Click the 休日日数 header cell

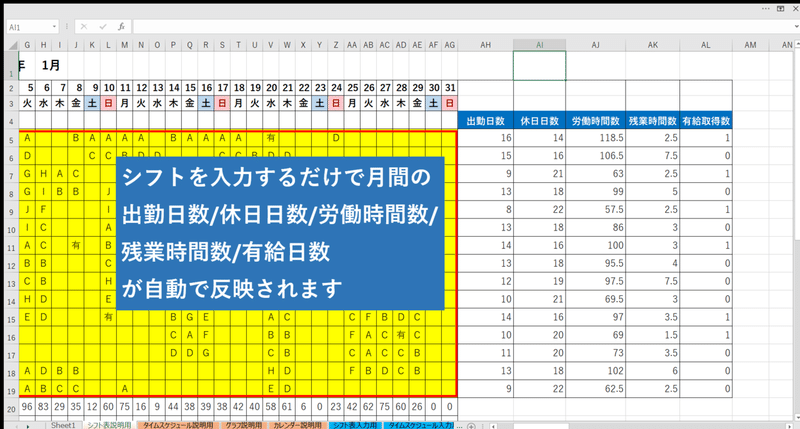point(539,121)
